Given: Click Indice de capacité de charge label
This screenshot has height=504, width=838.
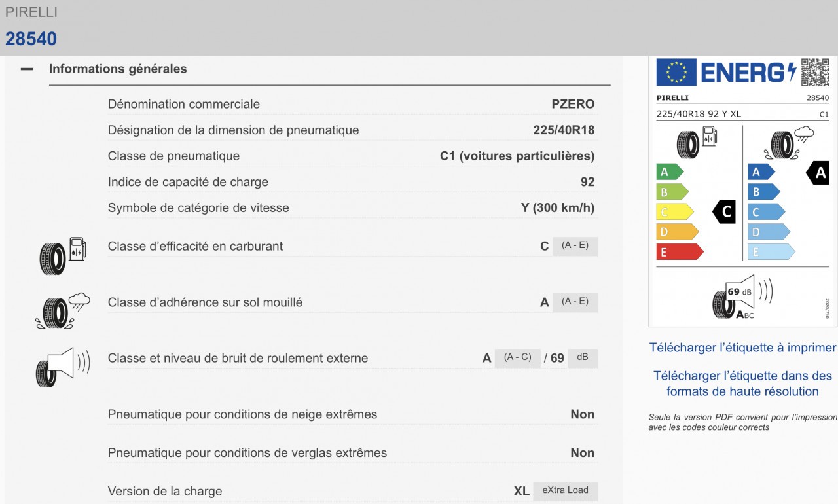Looking at the screenshot, I should 189,182.
